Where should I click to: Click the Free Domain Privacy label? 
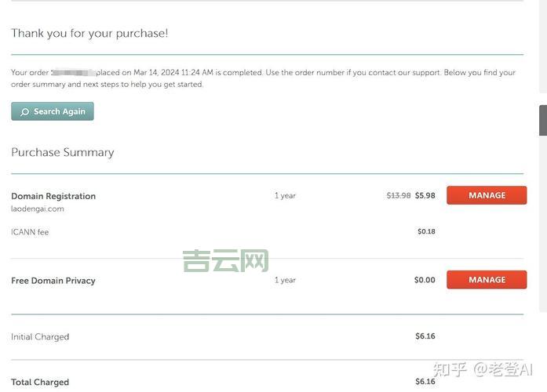pyautogui.click(x=53, y=281)
